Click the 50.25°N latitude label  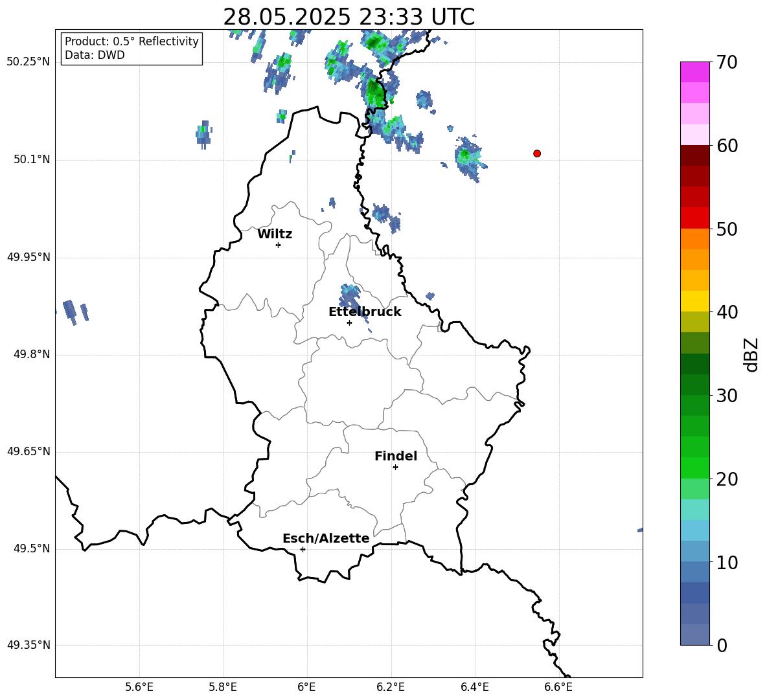pyautogui.click(x=28, y=62)
